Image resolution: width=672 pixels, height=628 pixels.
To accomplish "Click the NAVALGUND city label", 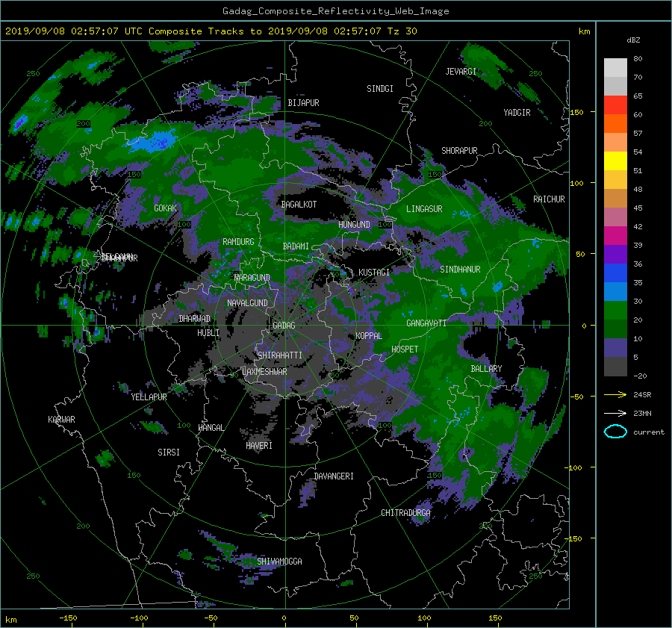I will (x=247, y=303).
